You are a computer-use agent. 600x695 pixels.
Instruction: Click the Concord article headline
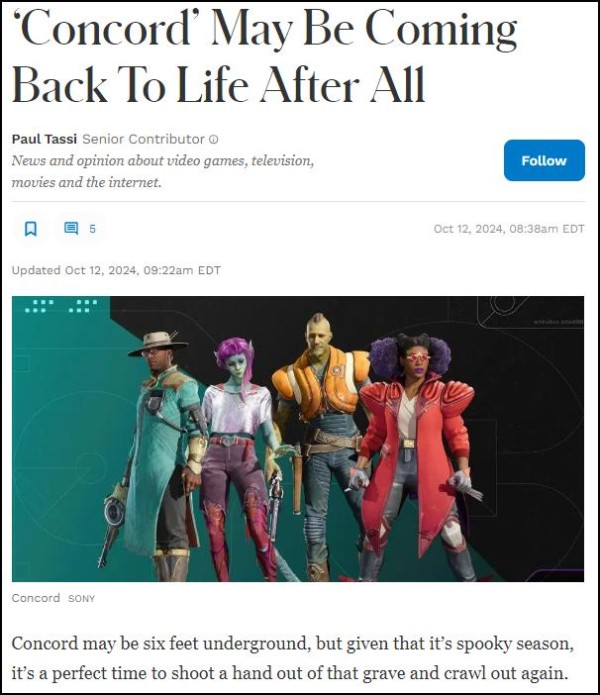pyautogui.click(x=264, y=56)
